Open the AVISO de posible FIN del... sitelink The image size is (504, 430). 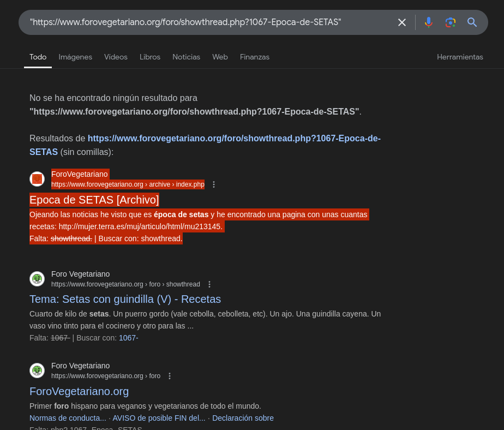(x=159, y=418)
